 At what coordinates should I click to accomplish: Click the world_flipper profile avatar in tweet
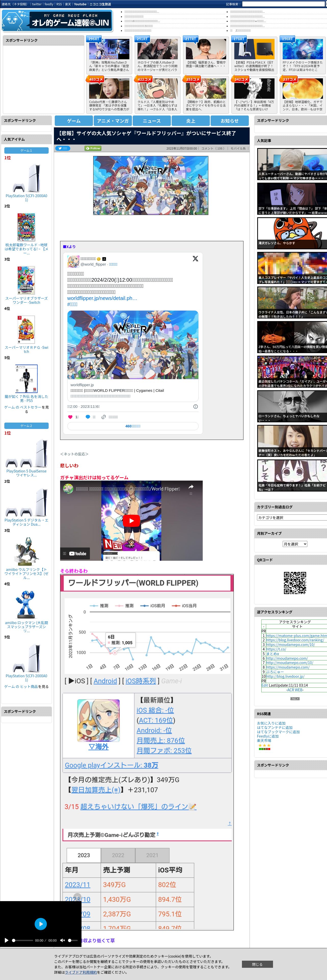73,261
